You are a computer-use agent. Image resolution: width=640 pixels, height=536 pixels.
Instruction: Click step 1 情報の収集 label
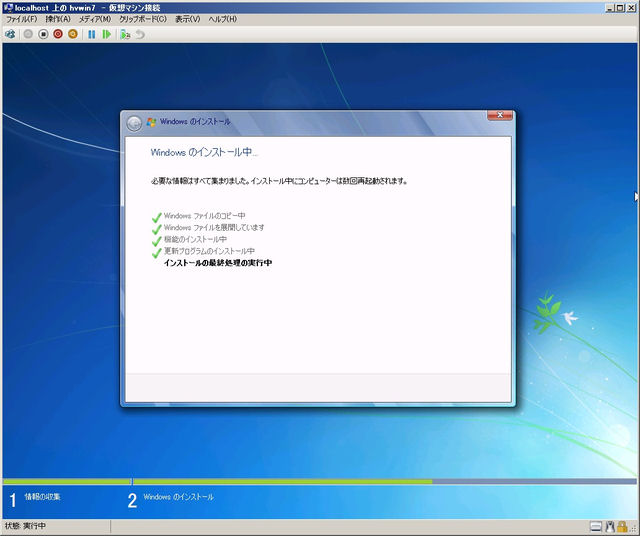click(42, 497)
